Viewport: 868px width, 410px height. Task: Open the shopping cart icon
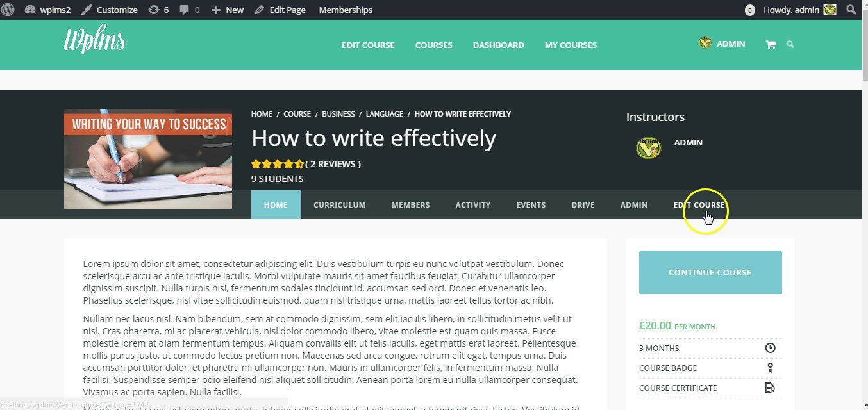pos(771,44)
